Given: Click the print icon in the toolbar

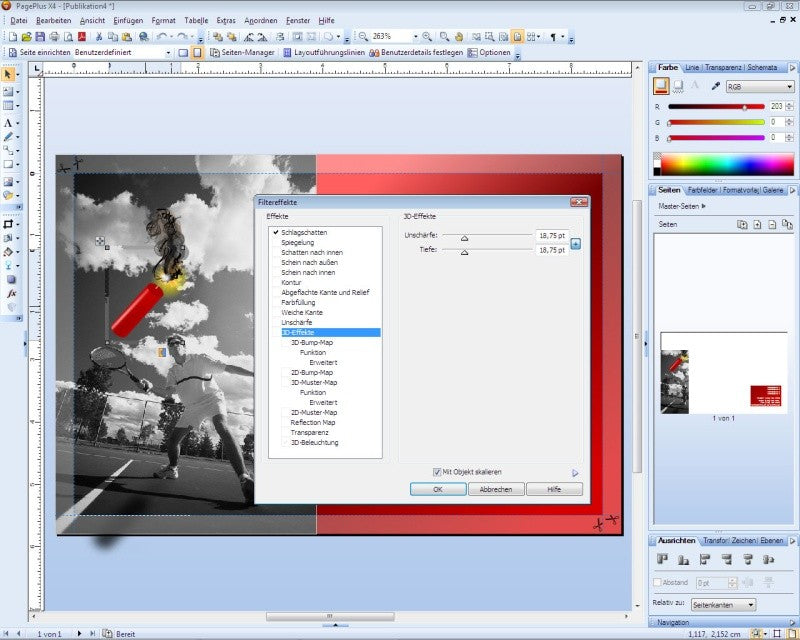Looking at the screenshot, I should 54,37.
